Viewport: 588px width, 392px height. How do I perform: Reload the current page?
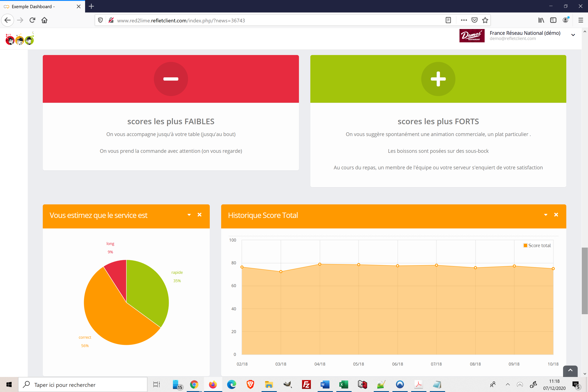coord(32,20)
